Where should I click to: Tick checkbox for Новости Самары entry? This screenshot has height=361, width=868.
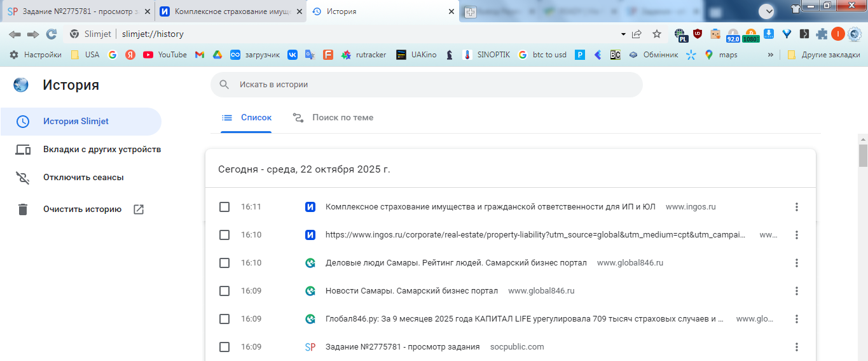(x=224, y=291)
